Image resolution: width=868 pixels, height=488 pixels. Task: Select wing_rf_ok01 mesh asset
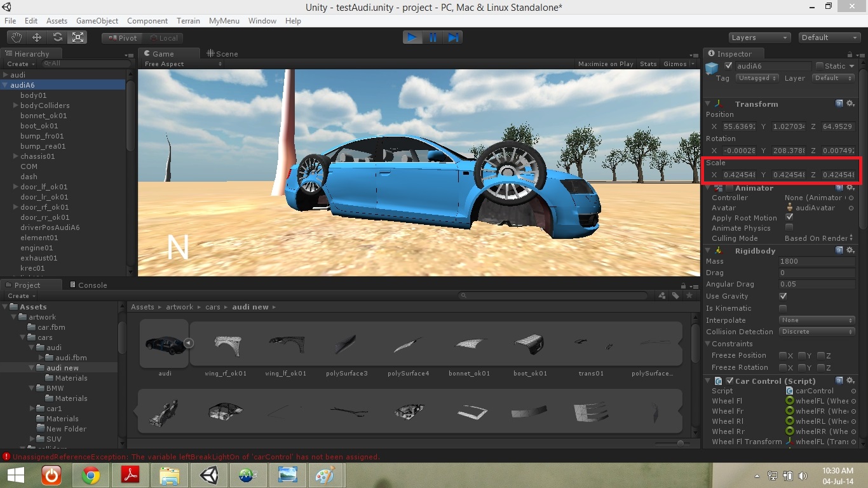226,345
